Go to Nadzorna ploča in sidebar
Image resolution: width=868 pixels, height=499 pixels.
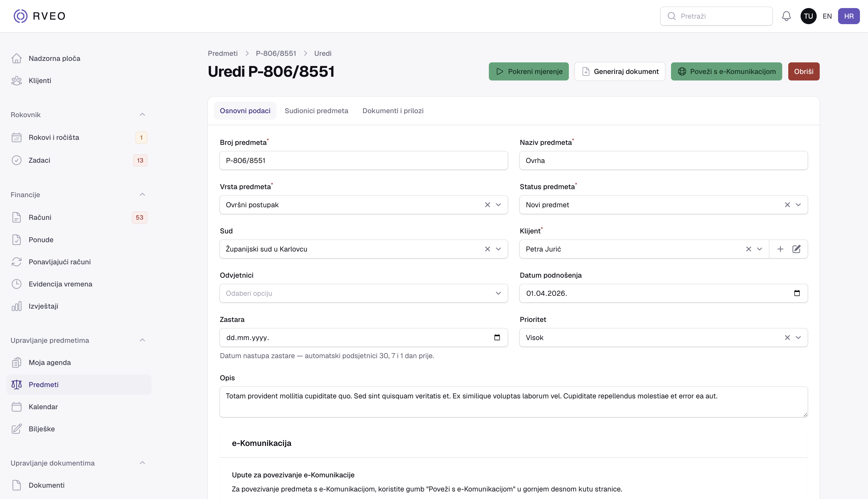coord(79,59)
